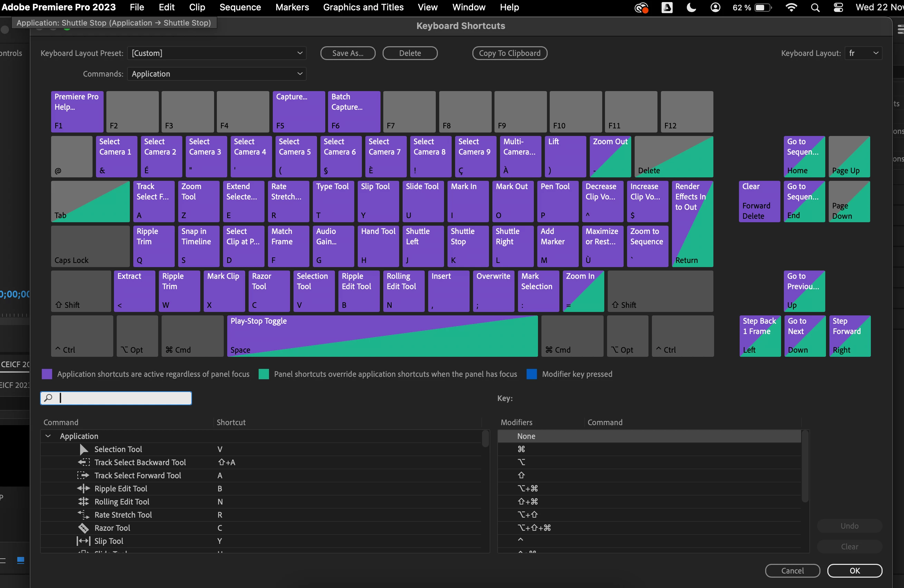Screen dimensions: 904x588
Task: Click the Rolling Edit Tool icon
Action: [x=84, y=502]
